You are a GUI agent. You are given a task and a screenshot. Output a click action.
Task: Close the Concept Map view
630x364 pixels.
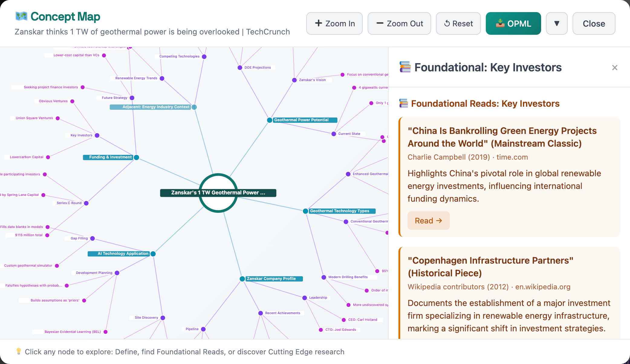tap(593, 23)
